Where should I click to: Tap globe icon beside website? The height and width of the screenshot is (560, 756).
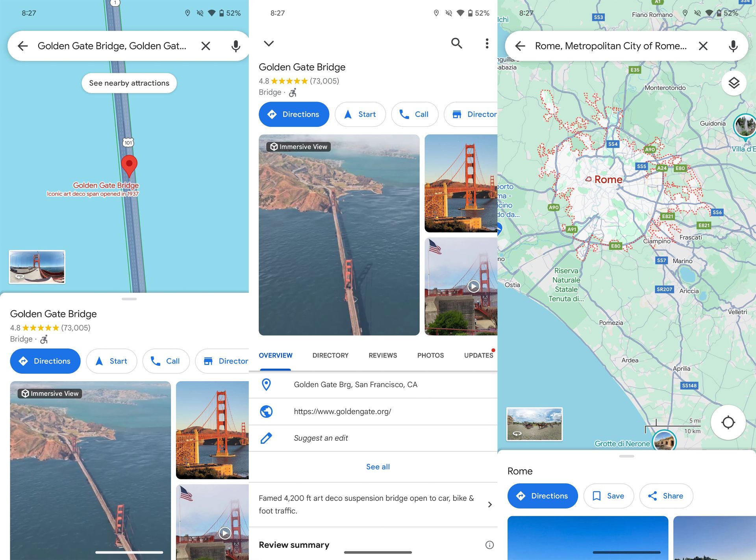coord(267,412)
